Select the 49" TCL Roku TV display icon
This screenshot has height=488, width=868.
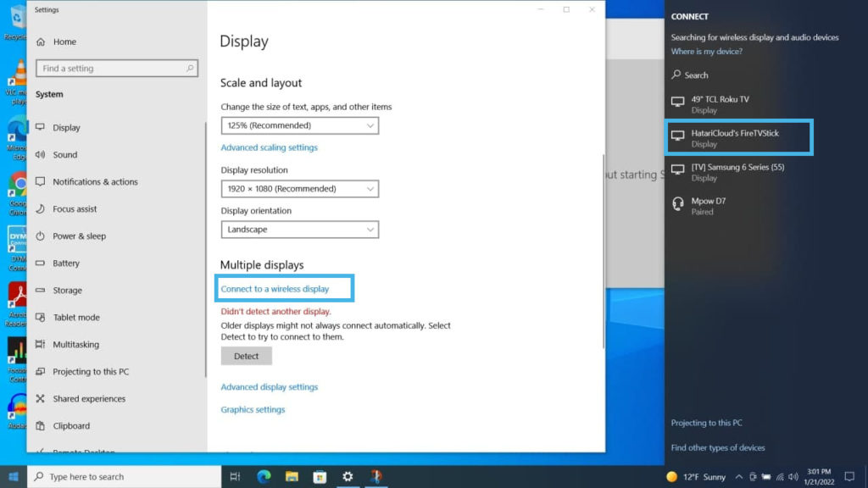pos(677,102)
